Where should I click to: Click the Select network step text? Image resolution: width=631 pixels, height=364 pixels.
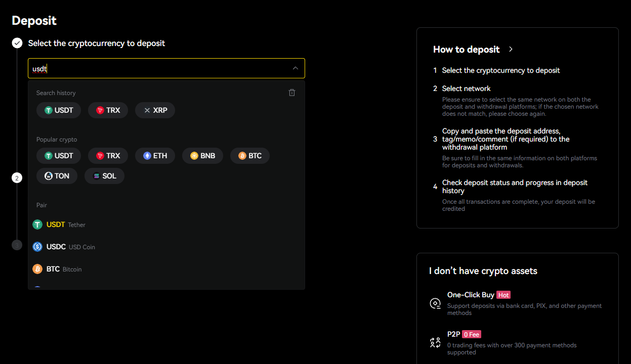[x=467, y=88]
